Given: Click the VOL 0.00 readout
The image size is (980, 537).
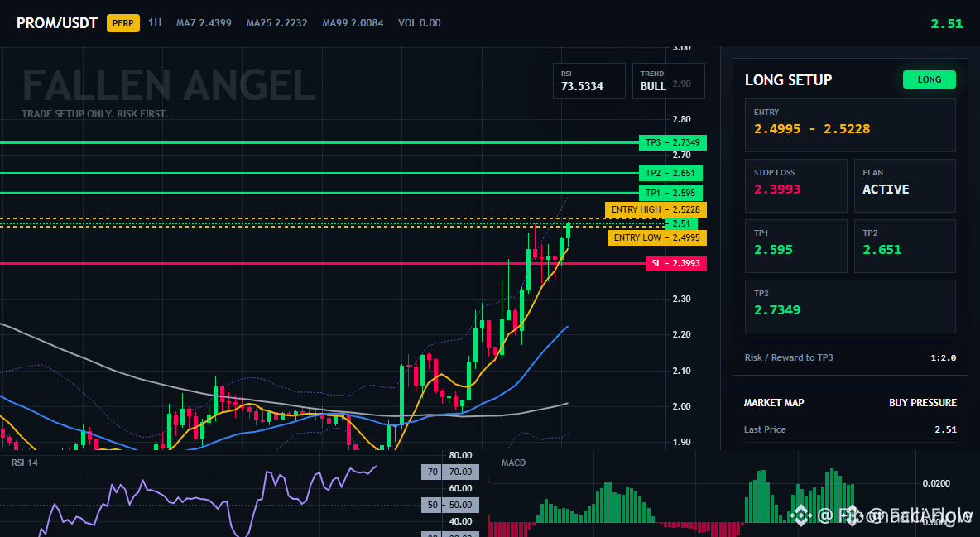Looking at the screenshot, I should point(420,22).
